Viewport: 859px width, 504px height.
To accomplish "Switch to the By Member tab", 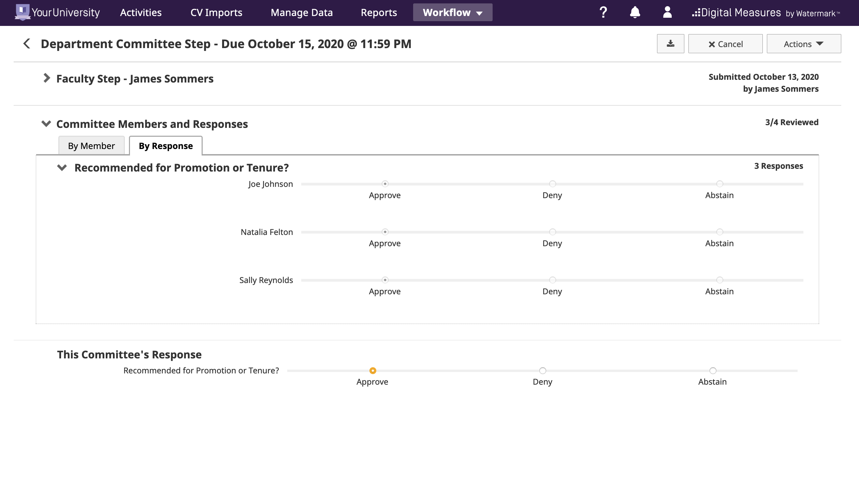I will point(91,146).
